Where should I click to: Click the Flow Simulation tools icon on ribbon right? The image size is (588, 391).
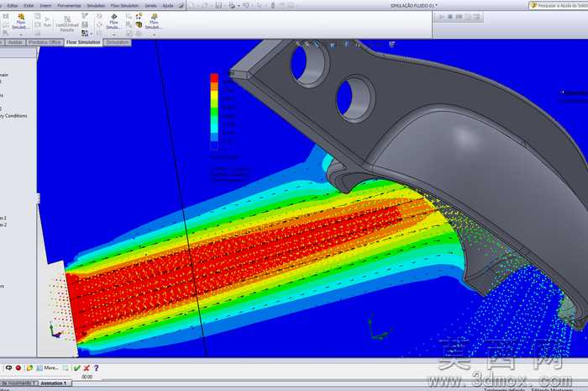154,21
